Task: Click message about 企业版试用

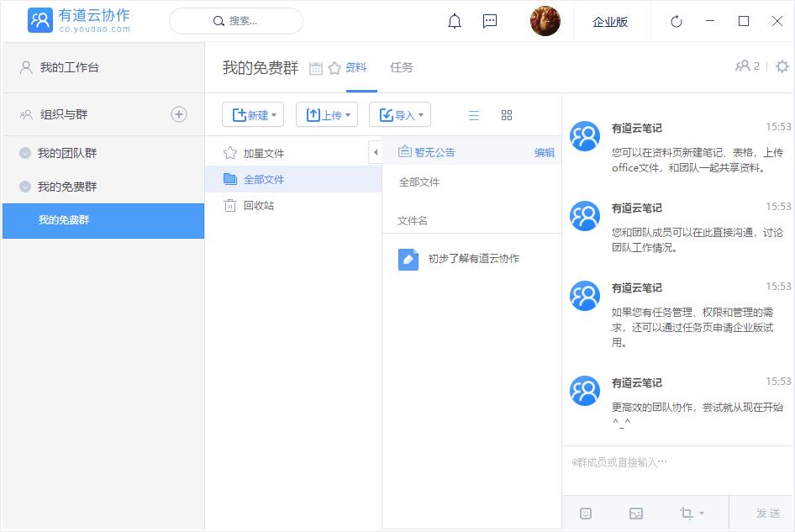Action: point(692,327)
